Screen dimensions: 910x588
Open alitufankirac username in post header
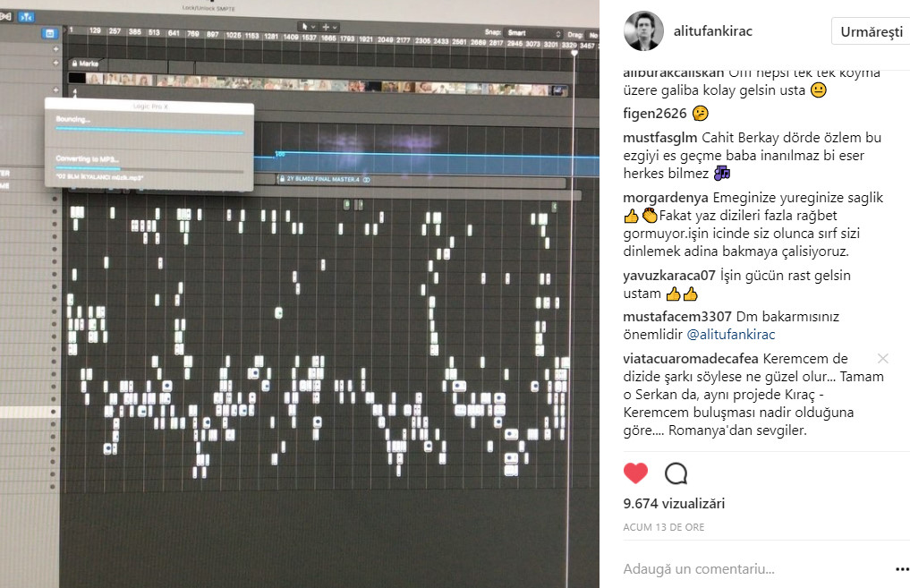point(712,31)
